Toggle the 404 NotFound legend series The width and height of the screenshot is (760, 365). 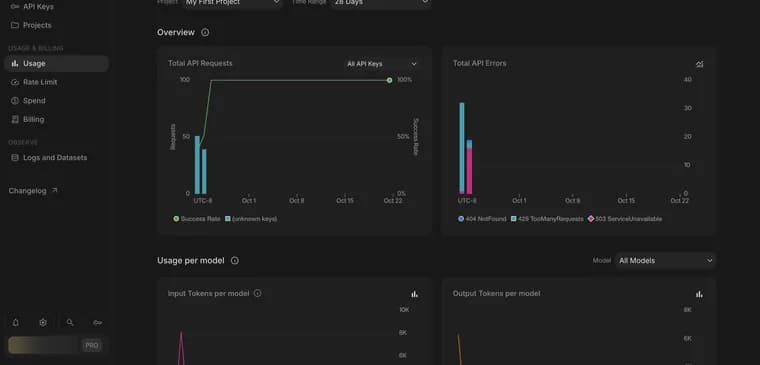[x=482, y=219]
